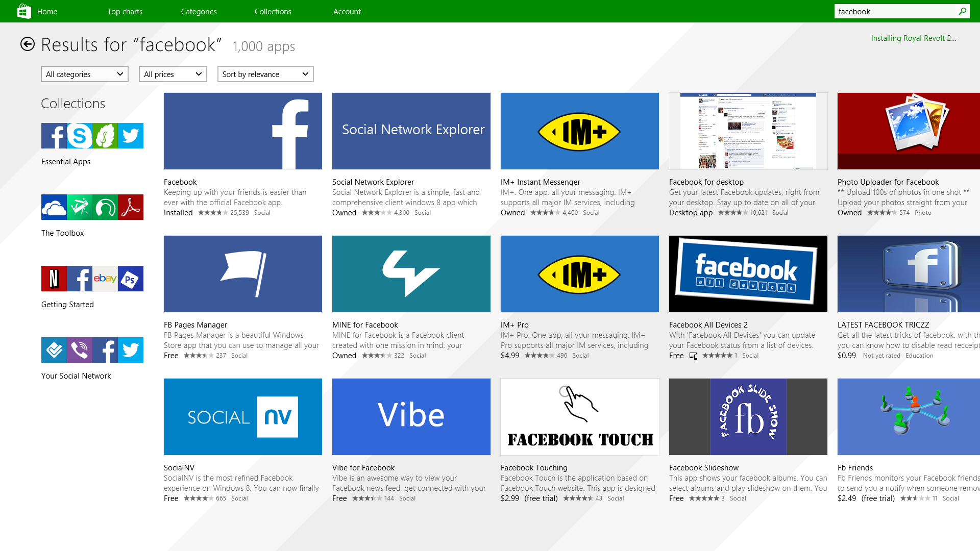Open IM+ Instant Messenger tile
Screen dimensions: 980x551
(x=579, y=131)
